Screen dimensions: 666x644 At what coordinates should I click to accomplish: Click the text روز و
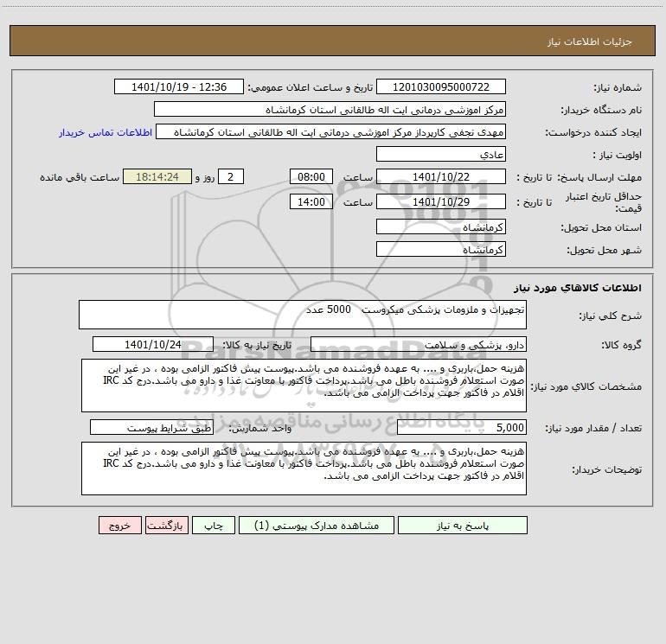[x=205, y=177]
